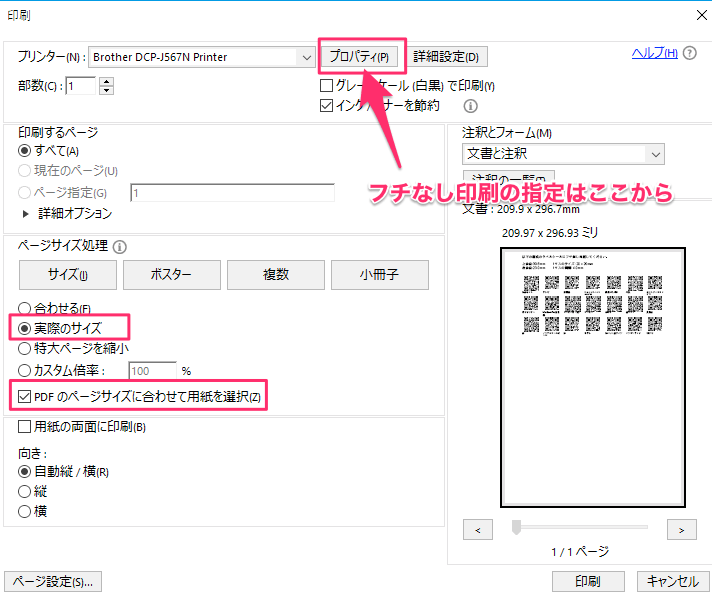Select Landscape (横) orientation radio

click(x=25, y=511)
